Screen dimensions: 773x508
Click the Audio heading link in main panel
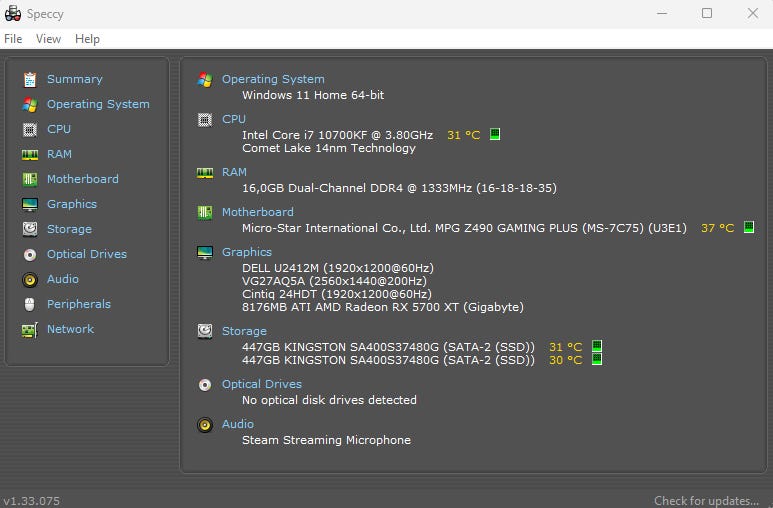coord(238,424)
